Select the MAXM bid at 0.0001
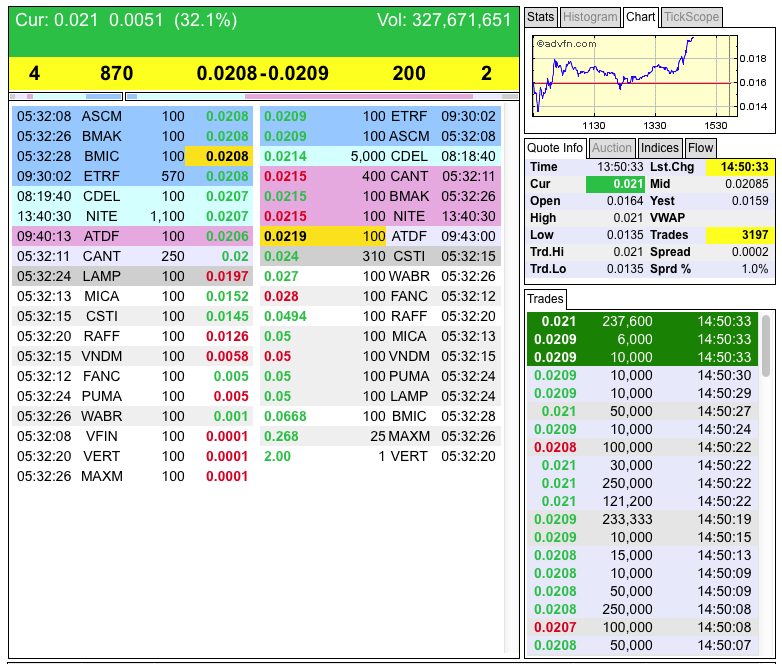The height and width of the screenshot is (664, 782). [x=132, y=476]
